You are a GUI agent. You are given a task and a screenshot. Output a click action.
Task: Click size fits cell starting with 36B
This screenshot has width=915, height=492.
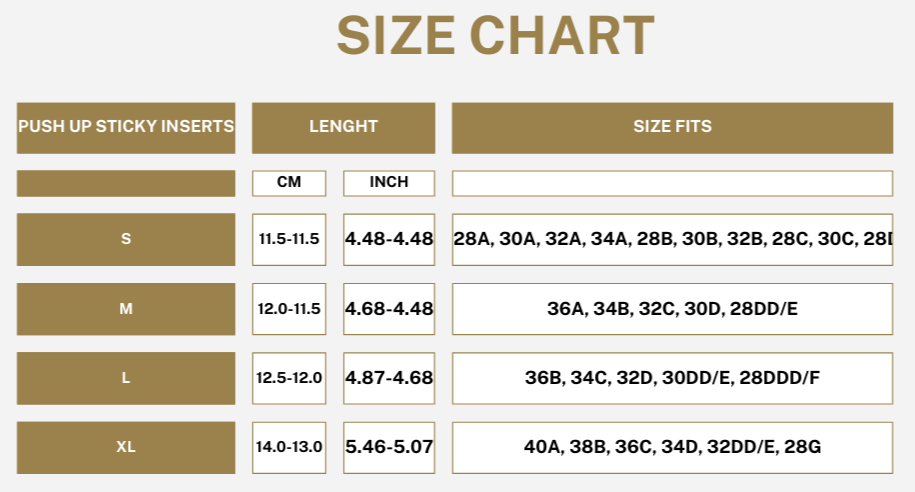[672, 378]
